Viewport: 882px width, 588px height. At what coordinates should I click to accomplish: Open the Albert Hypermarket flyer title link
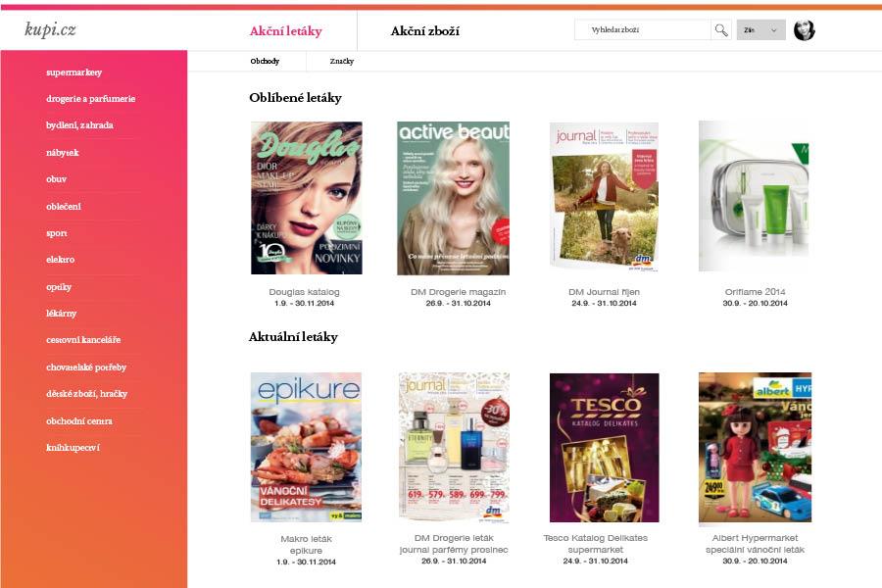(755, 544)
